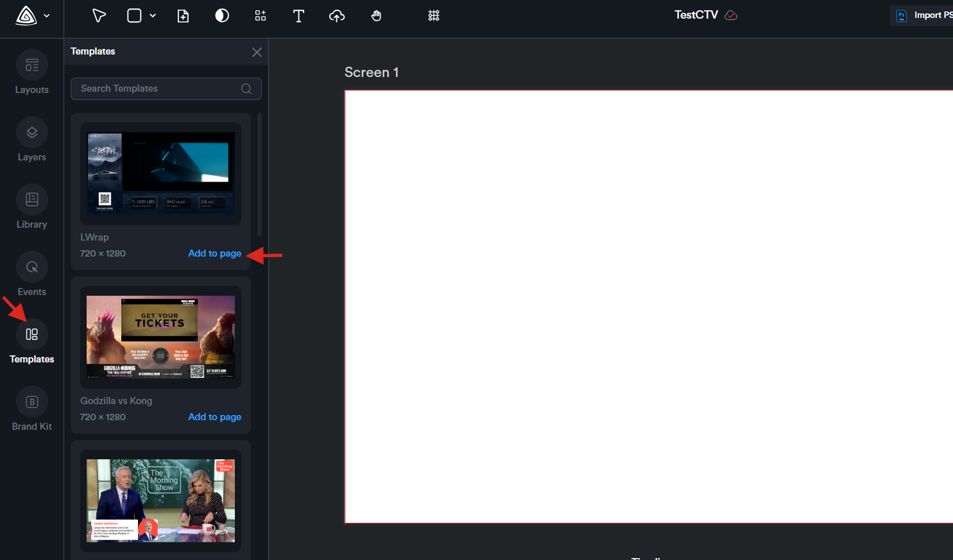Select the rectangle shape tool
953x560 pixels.
coord(134,15)
